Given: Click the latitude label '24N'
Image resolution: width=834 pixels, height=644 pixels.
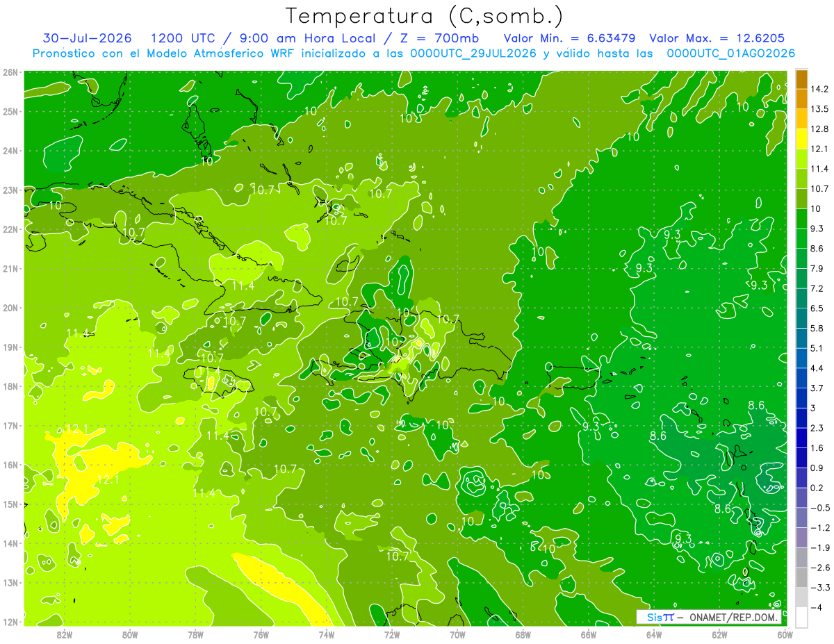Looking at the screenshot, I should [x=10, y=150].
